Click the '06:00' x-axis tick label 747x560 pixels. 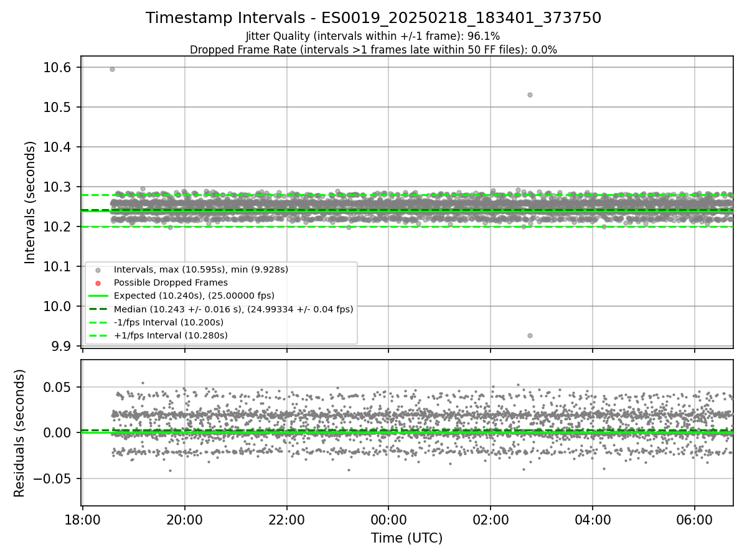(695, 520)
